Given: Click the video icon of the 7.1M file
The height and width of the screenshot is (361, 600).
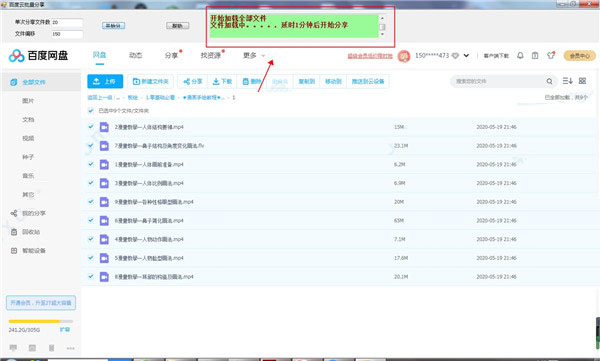Looking at the screenshot, I should (x=104, y=239).
